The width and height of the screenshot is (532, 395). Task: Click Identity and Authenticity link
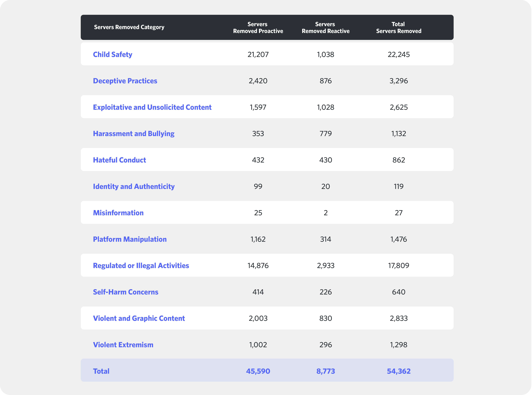click(134, 186)
